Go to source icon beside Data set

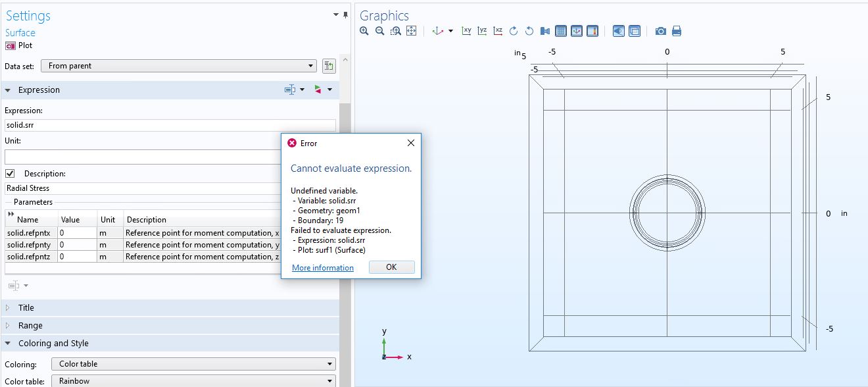[329, 66]
